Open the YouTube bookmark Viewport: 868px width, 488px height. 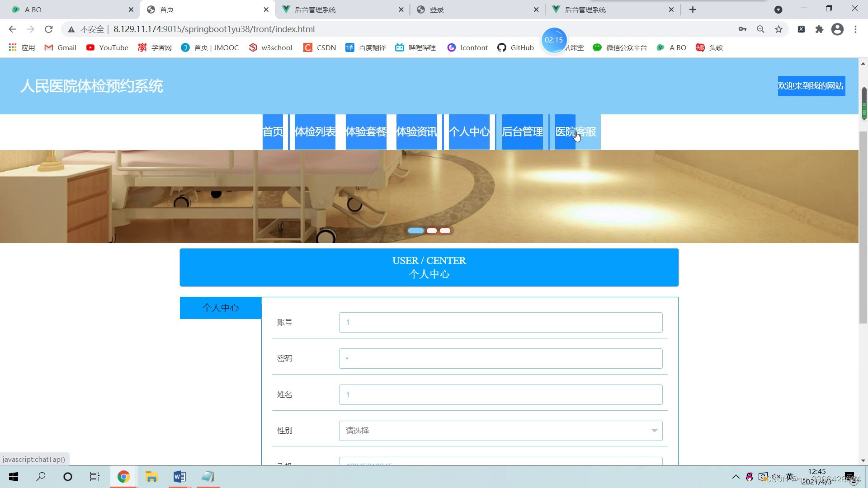pos(107,47)
